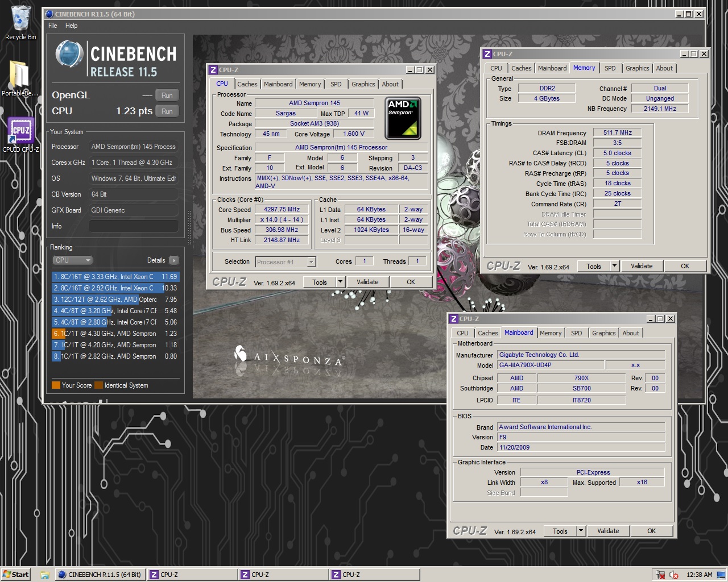The image size is (728, 582).
Task: Click the DRAM Frequency 511.7 MHz value
Action: [618, 132]
